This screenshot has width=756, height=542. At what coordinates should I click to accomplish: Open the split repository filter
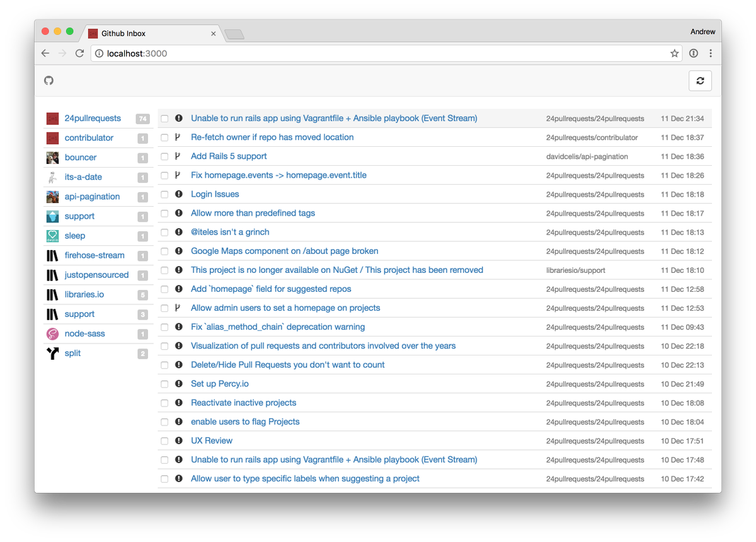point(72,353)
